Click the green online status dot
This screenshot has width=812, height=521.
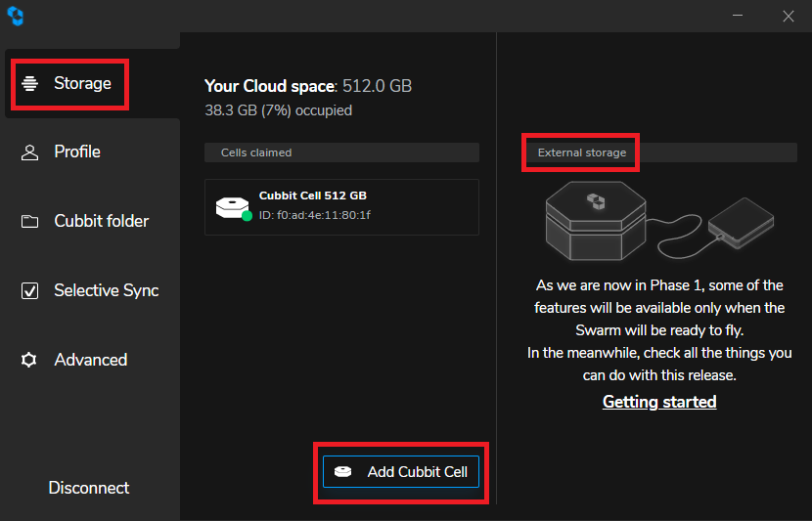[247, 216]
